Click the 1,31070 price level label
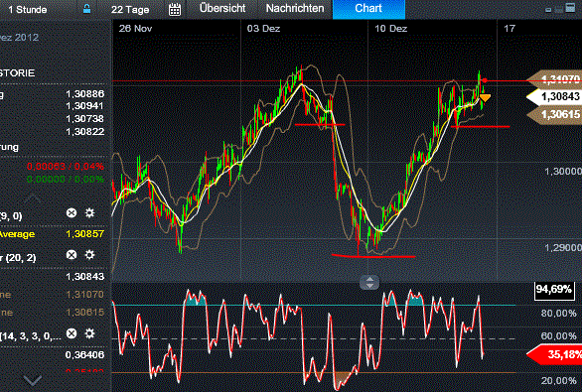This screenshot has width=582, height=392. click(x=556, y=79)
